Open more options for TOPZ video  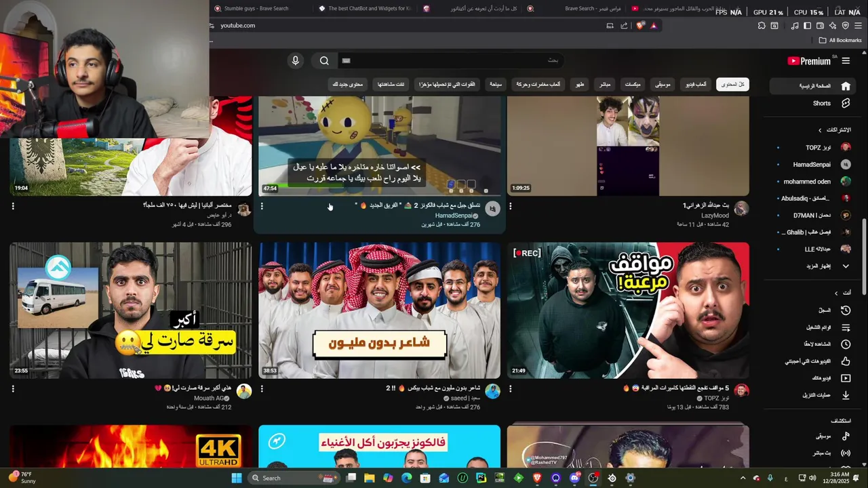tap(511, 389)
